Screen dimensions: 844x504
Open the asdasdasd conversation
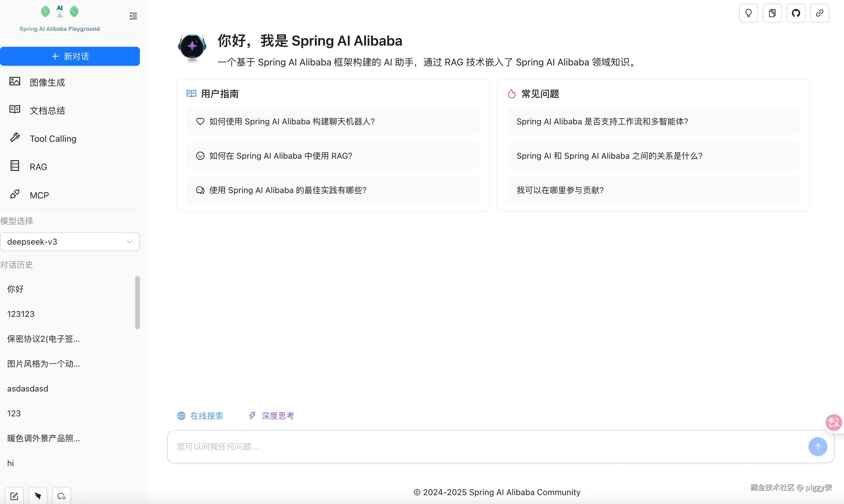point(68,388)
